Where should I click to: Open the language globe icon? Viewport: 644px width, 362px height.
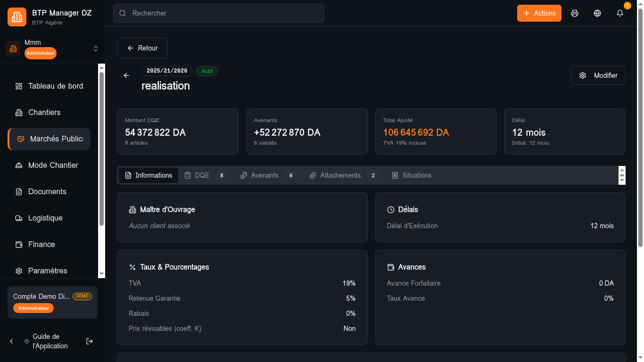click(597, 13)
